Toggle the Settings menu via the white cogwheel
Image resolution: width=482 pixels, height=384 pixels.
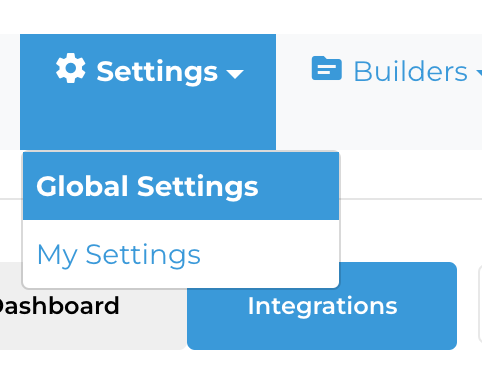tap(70, 68)
